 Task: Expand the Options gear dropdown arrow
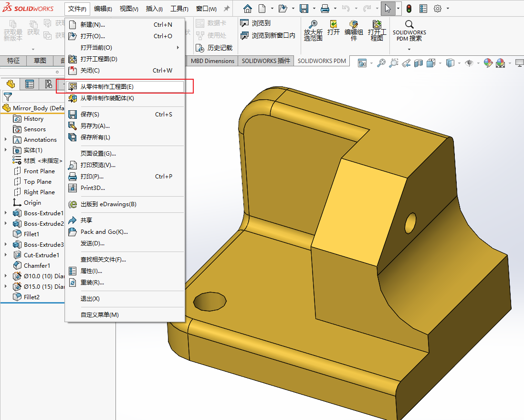(448, 9)
